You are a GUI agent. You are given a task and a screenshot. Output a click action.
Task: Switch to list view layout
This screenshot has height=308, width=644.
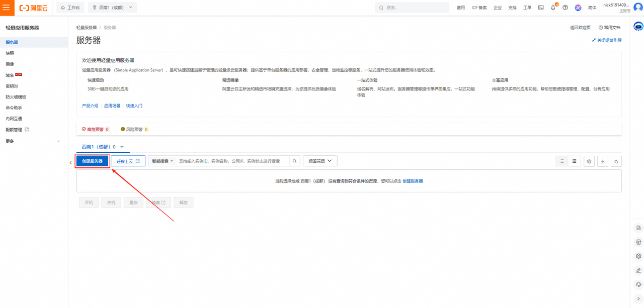[561, 161]
